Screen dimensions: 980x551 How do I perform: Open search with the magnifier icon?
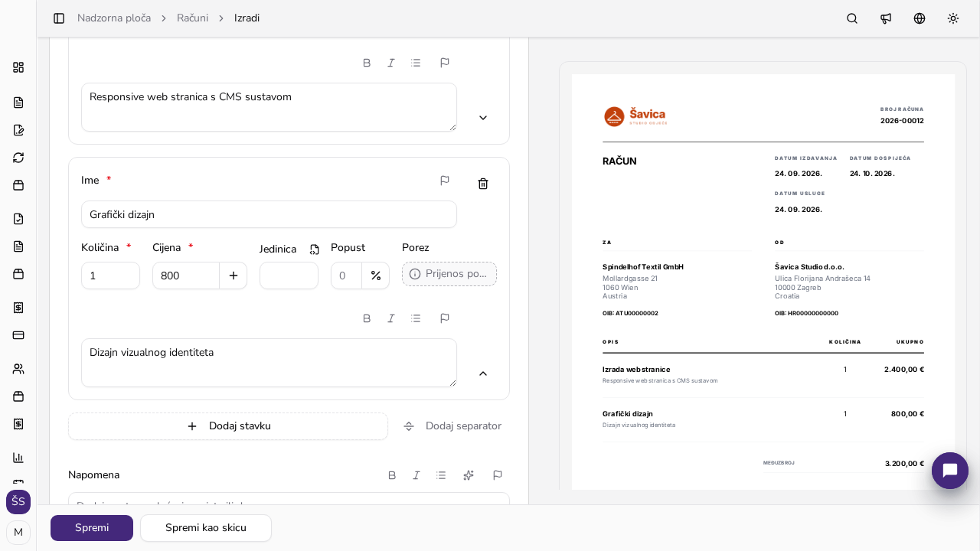[852, 18]
